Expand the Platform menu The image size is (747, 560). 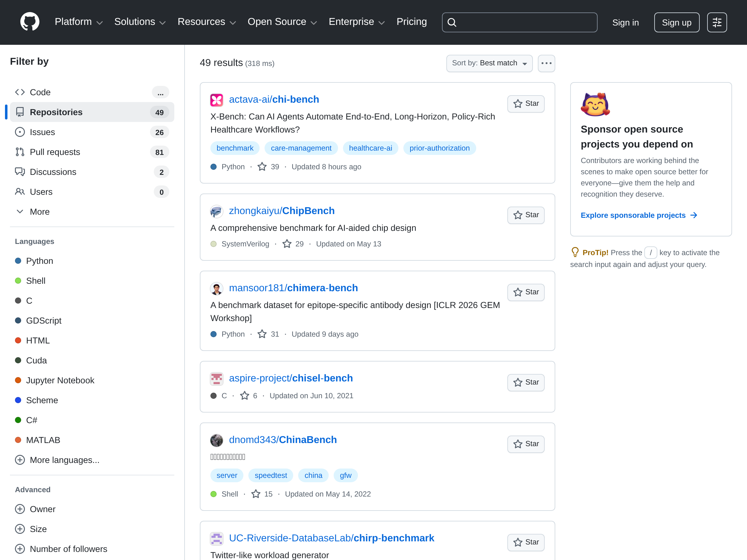[79, 22]
